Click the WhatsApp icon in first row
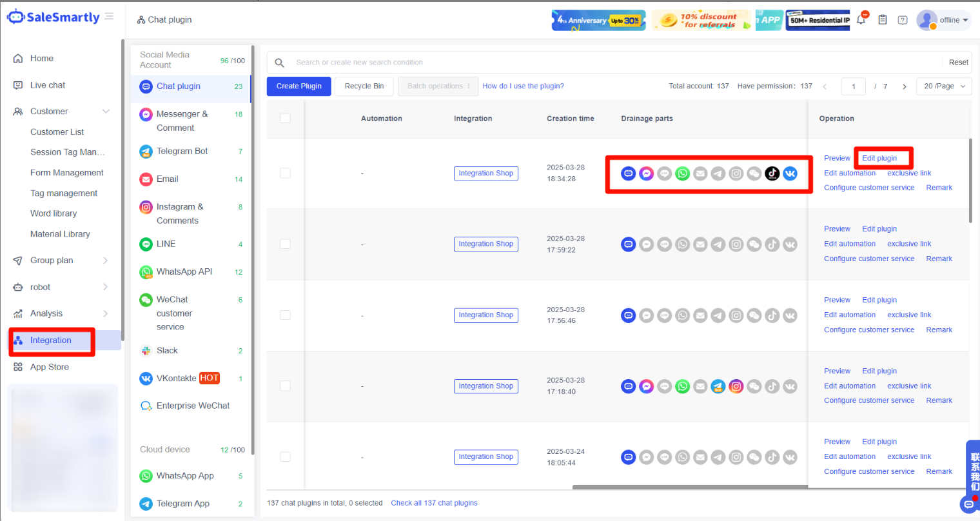This screenshot has width=980, height=521. [x=682, y=173]
